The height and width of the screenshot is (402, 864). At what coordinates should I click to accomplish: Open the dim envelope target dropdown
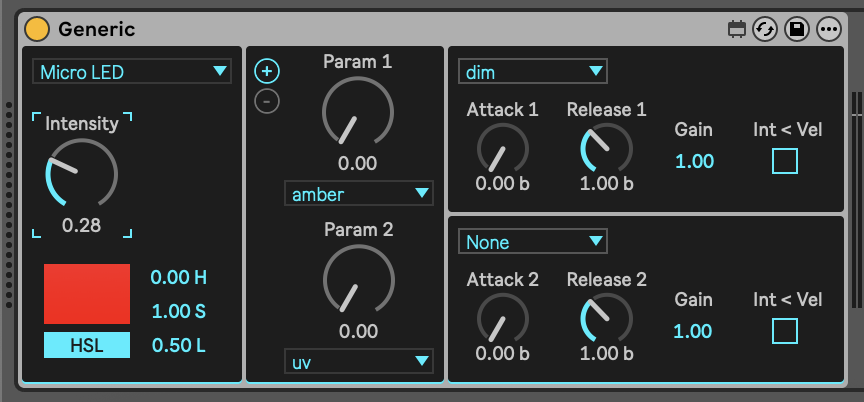point(532,71)
